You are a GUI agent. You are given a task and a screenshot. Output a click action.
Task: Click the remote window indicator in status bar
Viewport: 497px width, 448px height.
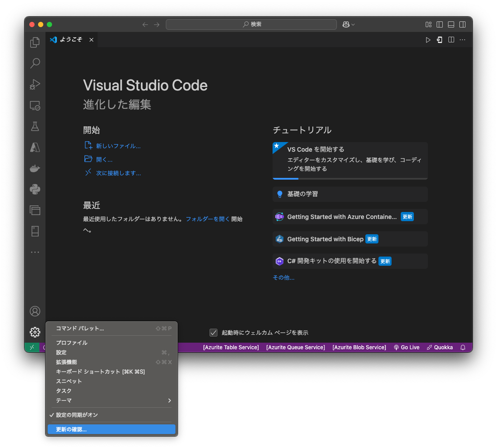pyautogui.click(x=32, y=347)
